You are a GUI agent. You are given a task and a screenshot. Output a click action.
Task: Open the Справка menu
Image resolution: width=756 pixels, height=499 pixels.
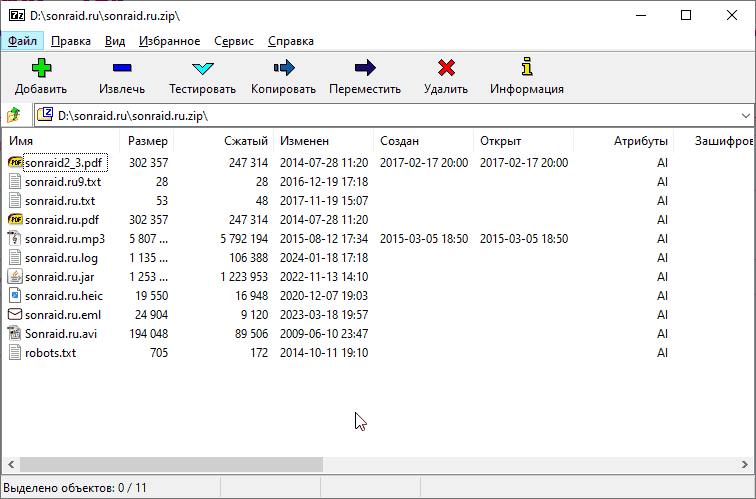291,41
